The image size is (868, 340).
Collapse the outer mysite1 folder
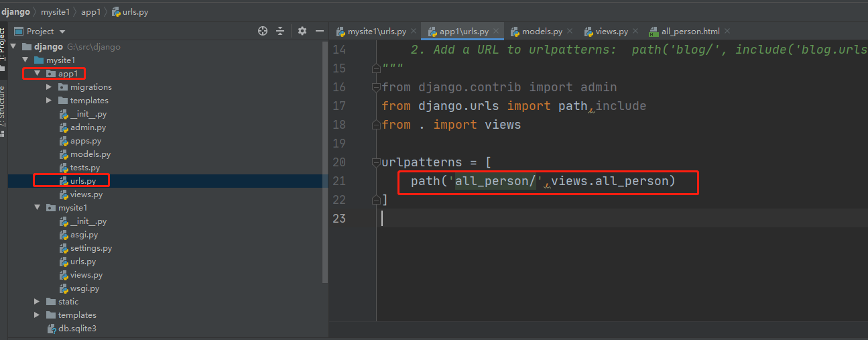point(26,60)
